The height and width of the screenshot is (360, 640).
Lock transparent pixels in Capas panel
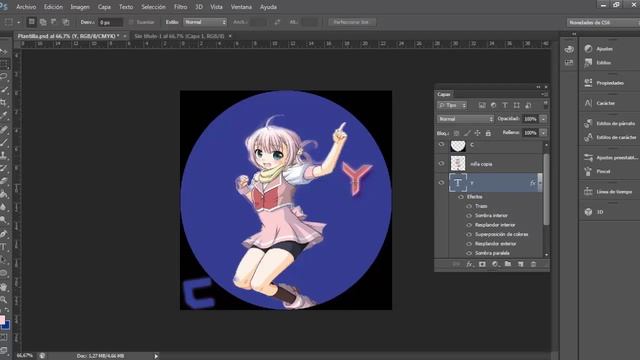[x=456, y=133]
